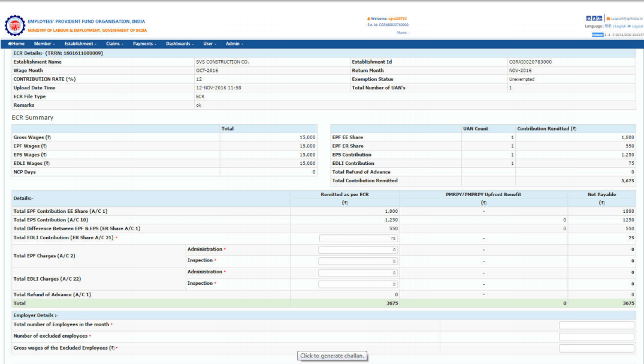Viewport: 644px width, 364px height.
Task: Click the Total EDLI Contribution input field
Action: pyautogui.click(x=358, y=238)
